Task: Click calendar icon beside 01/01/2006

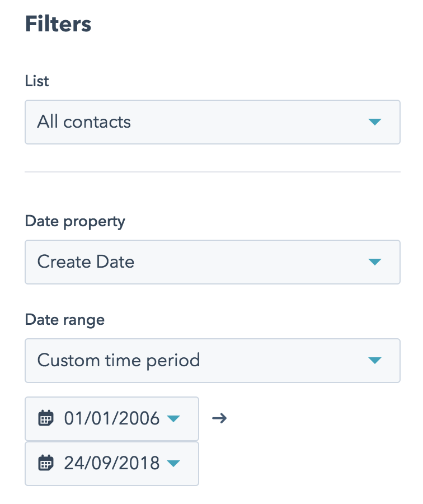Action: point(46,418)
